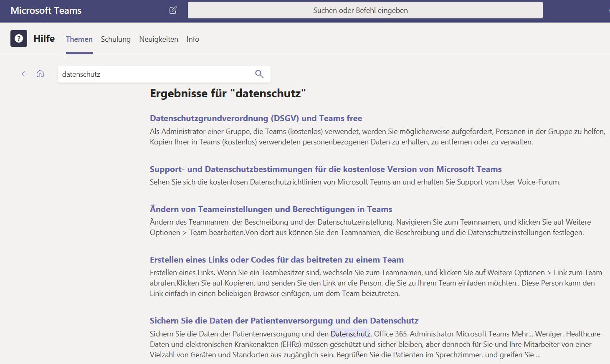
Task: Open the Neuigkeiten tab
Action: click(159, 39)
